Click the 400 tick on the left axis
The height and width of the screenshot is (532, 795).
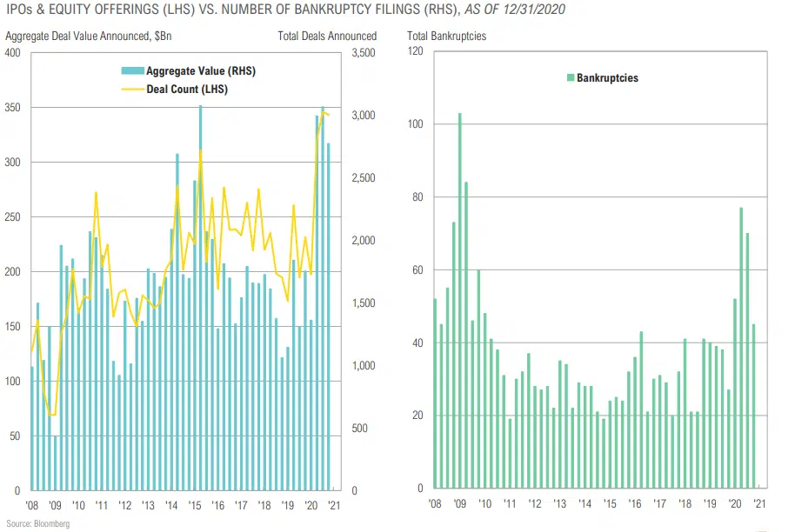coord(14,53)
